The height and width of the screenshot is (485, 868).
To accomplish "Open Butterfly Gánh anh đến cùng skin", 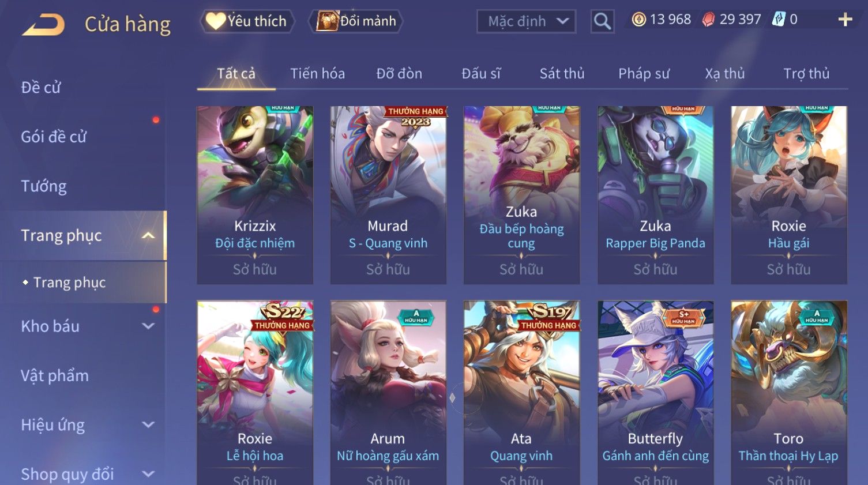I will (x=656, y=393).
